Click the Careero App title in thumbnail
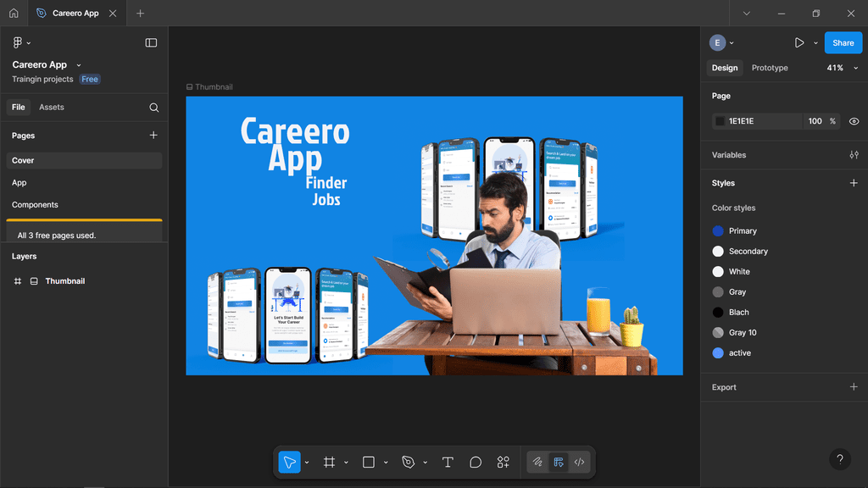This screenshot has width=868, height=488. click(296, 145)
